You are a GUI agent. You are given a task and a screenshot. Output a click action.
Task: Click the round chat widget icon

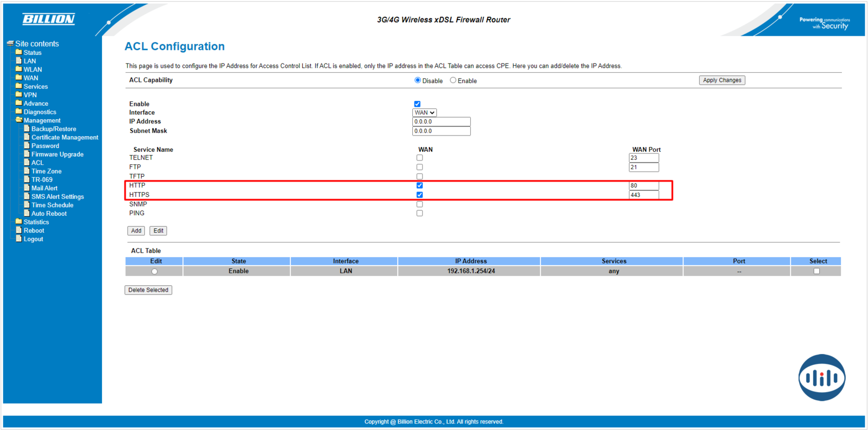tap(821, 377)
